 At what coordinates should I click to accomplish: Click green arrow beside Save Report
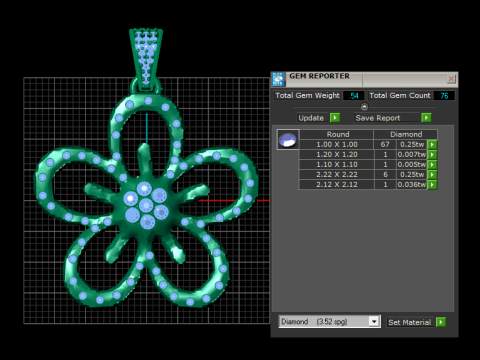(426, 118)
